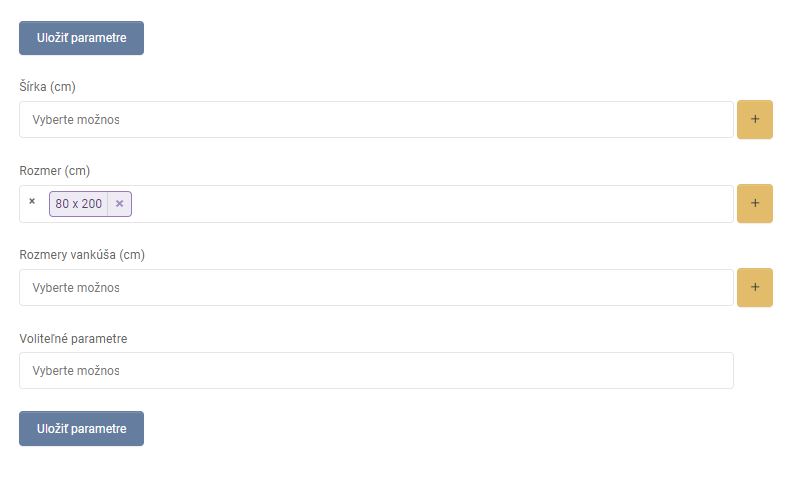Focus the placeholder text under Rozmery vankúša
786x477 pixels.
(76, 288)
